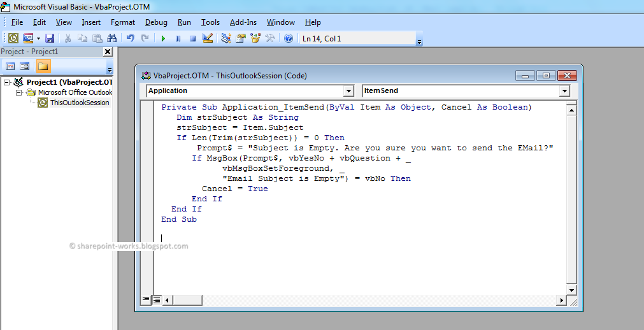Click the Redo arrow icon
The width and height of the screenshot is (644, 330).
pyautogui.click(x=145, y=38)
